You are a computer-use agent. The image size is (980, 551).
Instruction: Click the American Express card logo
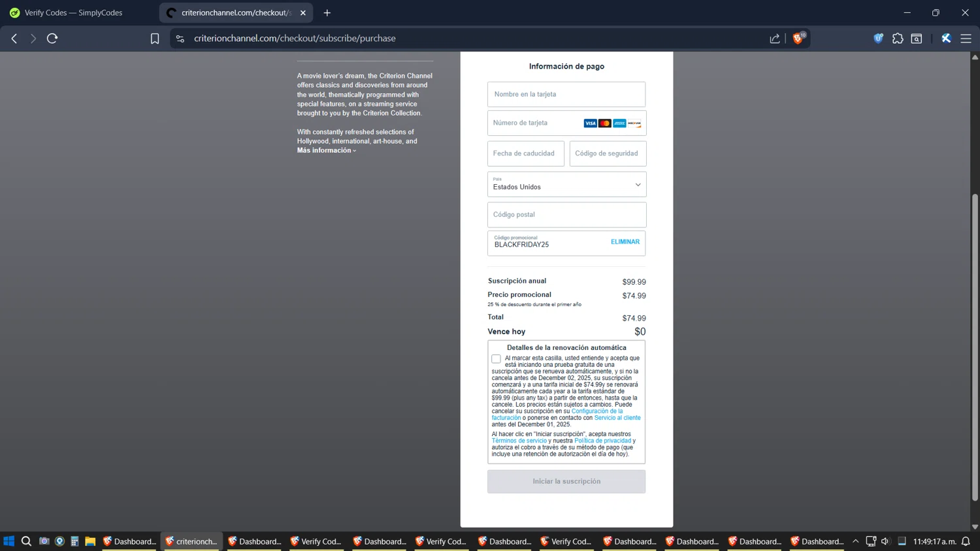click(x=619, y=123)
